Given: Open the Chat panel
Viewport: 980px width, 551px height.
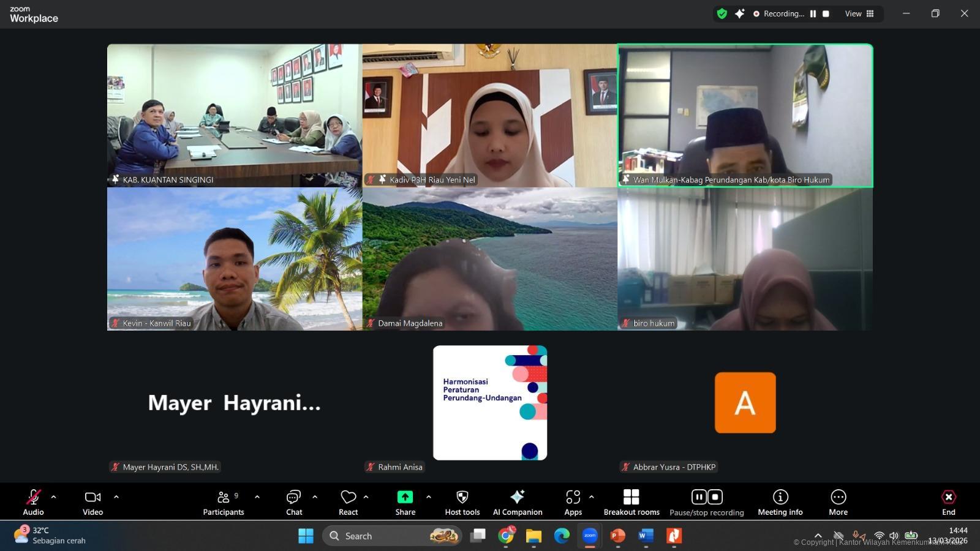Looking at the screenshot, I should (294, 501).
